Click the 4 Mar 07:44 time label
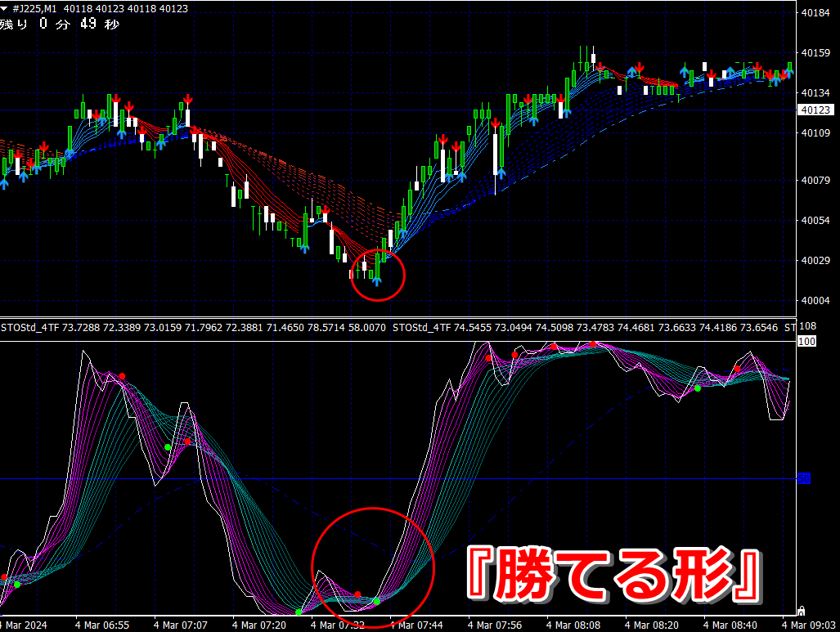The height and width of the screenshot is (632, 840). point(417,625)
